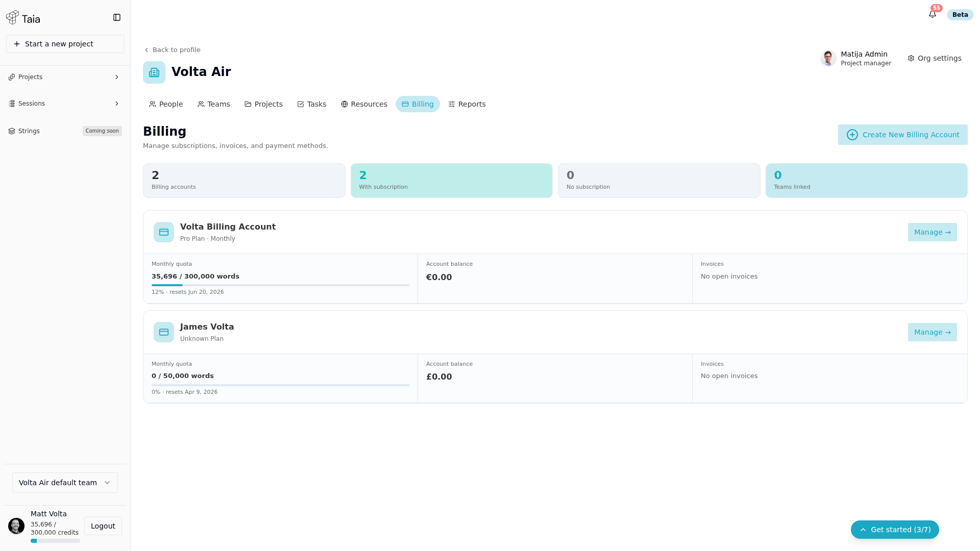The height and width of the screenshot is (551, 980).
Task: Select the No subscription stat card
Action: coord(659,181)
